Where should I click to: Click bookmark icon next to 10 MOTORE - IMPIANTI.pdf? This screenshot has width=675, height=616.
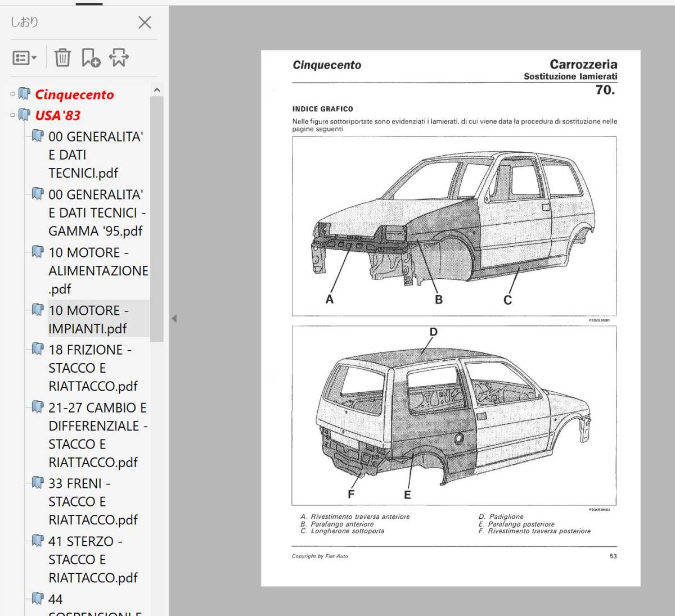tap(38, 309)
